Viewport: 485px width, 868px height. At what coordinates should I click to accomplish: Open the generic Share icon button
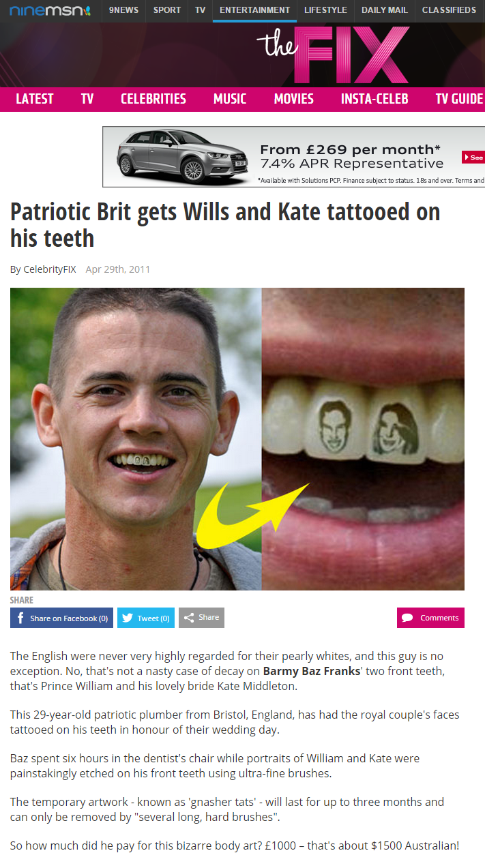(201, 618)
